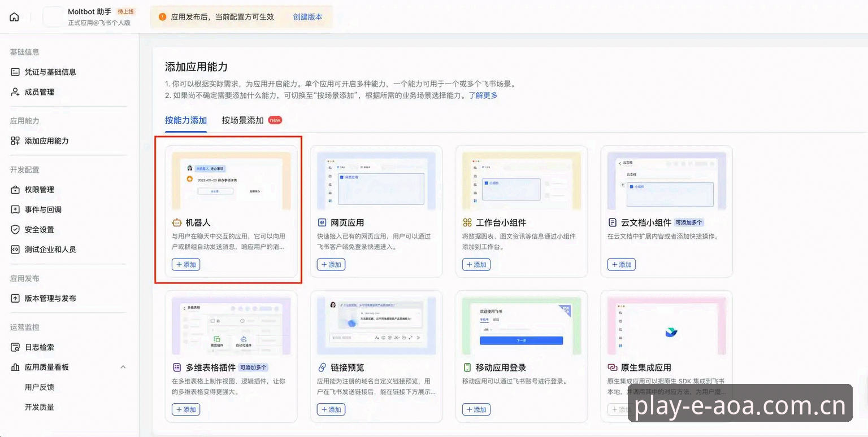Click the 版本管理与发布 upload icon
The height and width of the screenshot is (437, 868).
pyautogui.click(x=15, y=298)
